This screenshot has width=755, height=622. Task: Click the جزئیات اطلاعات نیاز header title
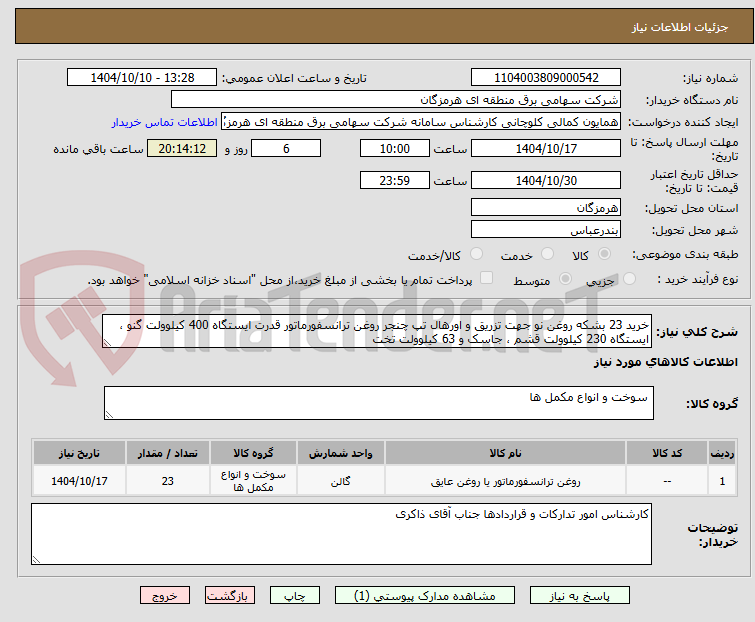[x=680, y=27]
